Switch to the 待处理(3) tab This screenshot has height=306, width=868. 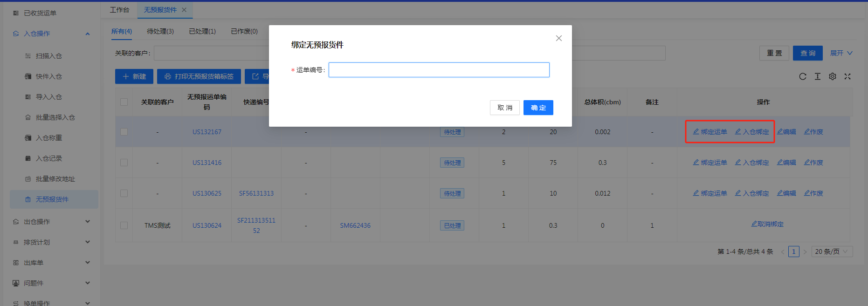pos(160,31)
